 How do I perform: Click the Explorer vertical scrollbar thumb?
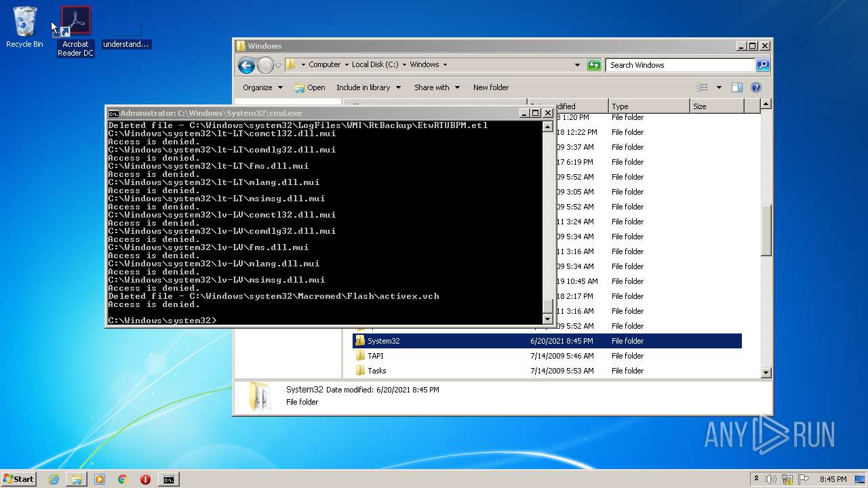click(x=766, y=230)
